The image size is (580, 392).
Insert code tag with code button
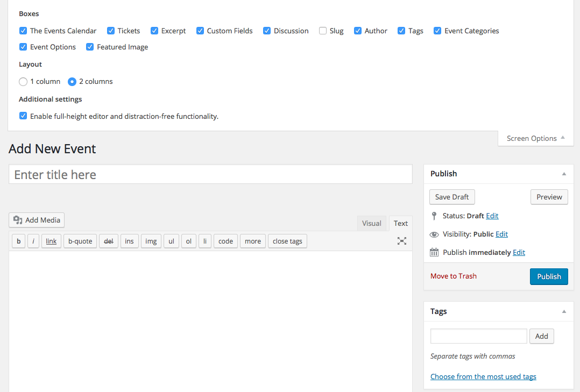(x=225, y=241)
